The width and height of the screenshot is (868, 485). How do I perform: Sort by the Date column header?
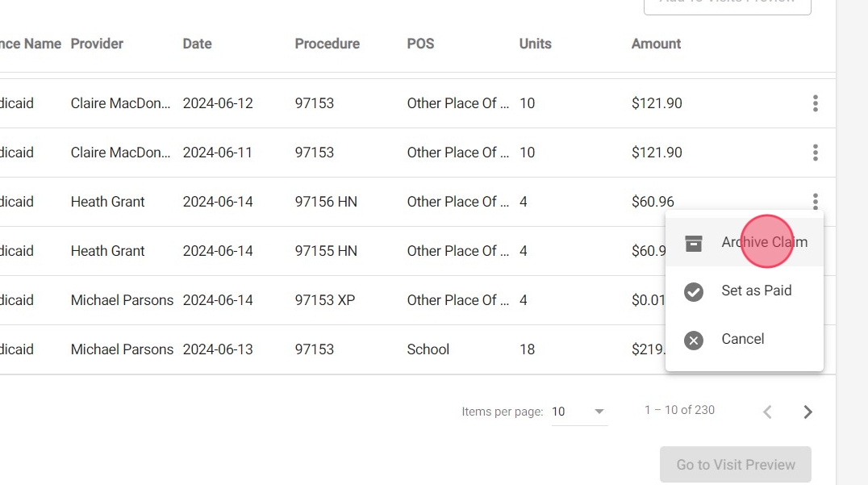point(197,44)
